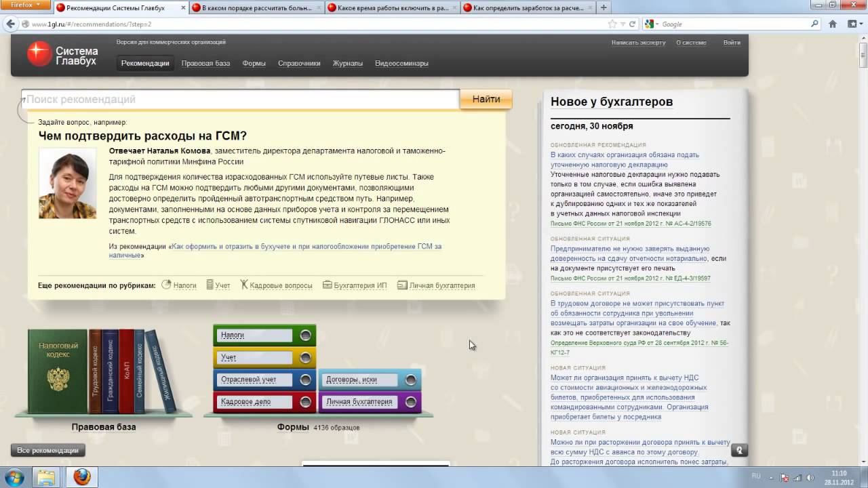Open the red КоАП book
The height and width of the screenshot is (488, 868).
126,371
